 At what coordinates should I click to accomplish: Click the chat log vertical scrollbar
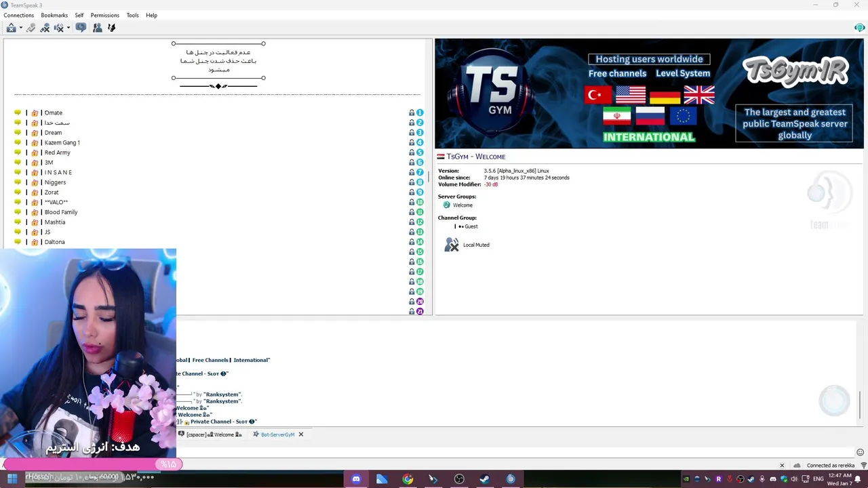(x=861, y=405)
